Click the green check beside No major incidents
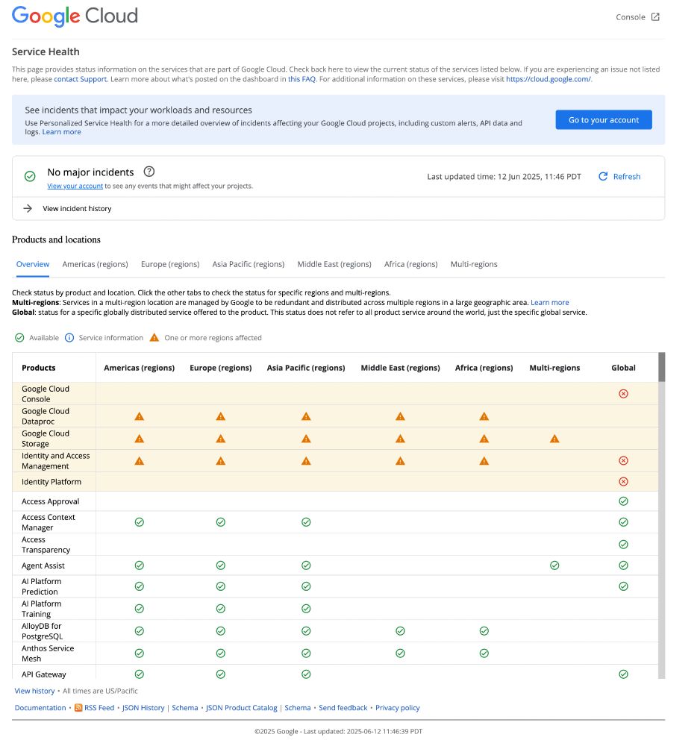 [x=30, y=177]
